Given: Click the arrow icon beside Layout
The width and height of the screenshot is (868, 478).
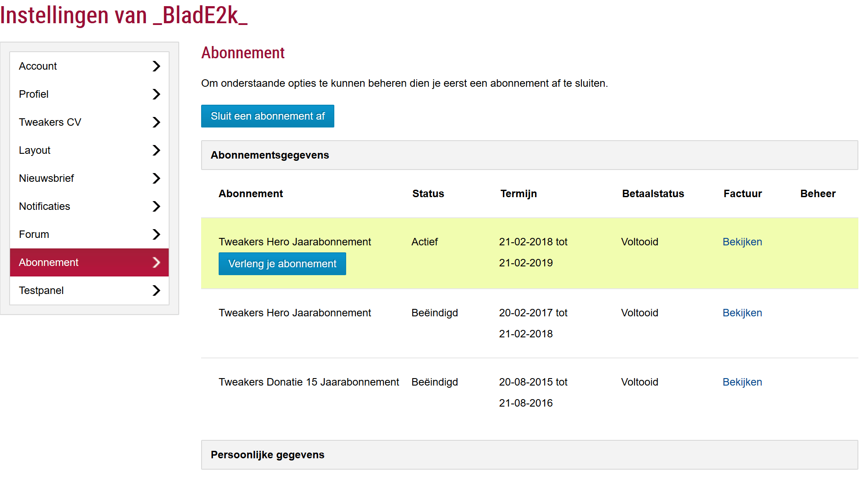Looking at the screenshot, I should pos(156,150).
